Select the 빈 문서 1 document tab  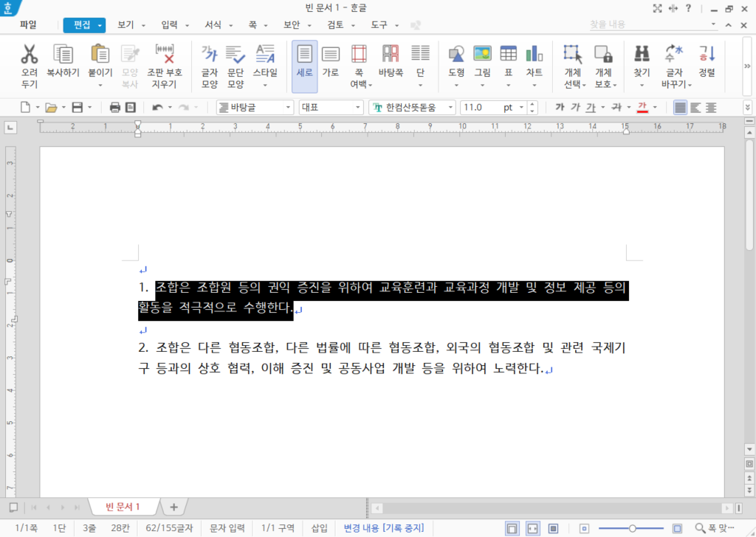tap(123, 507)
